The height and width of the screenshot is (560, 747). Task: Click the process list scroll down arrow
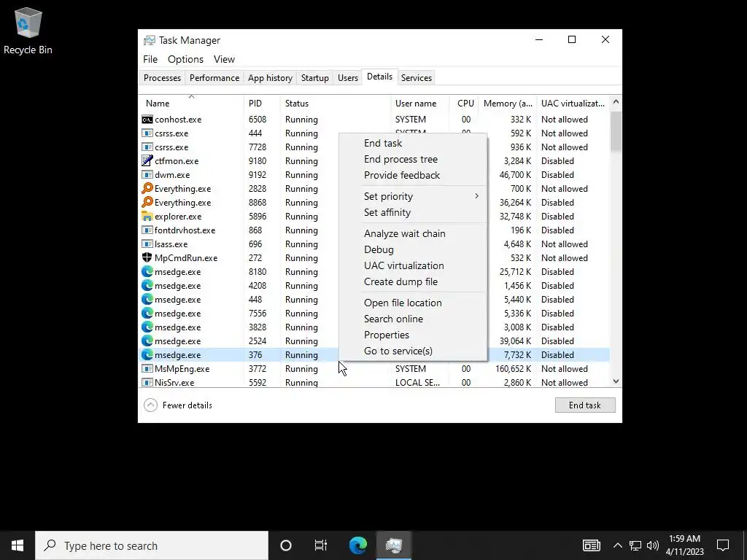pos(616,381)
